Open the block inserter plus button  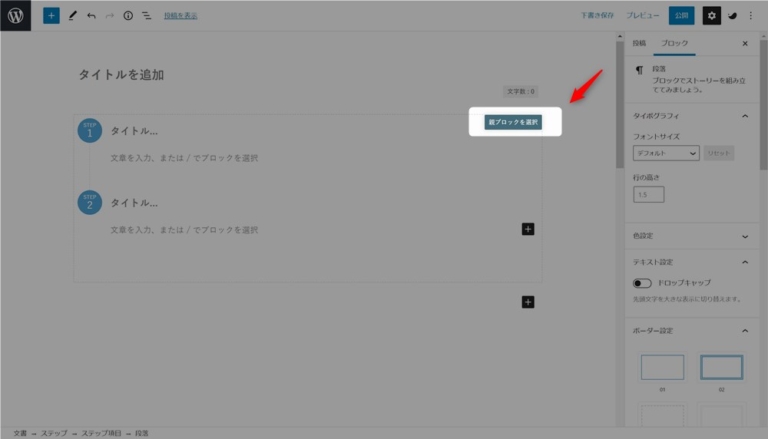pos(51,16)
